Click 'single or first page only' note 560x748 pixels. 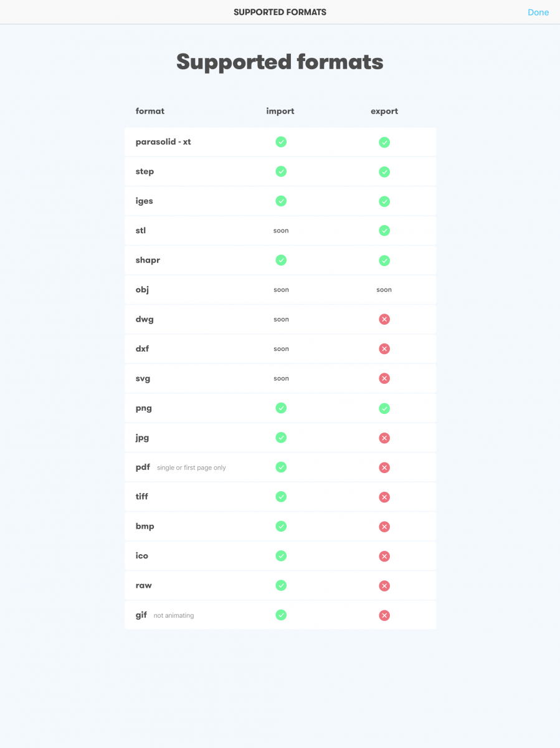click(191, 467)
